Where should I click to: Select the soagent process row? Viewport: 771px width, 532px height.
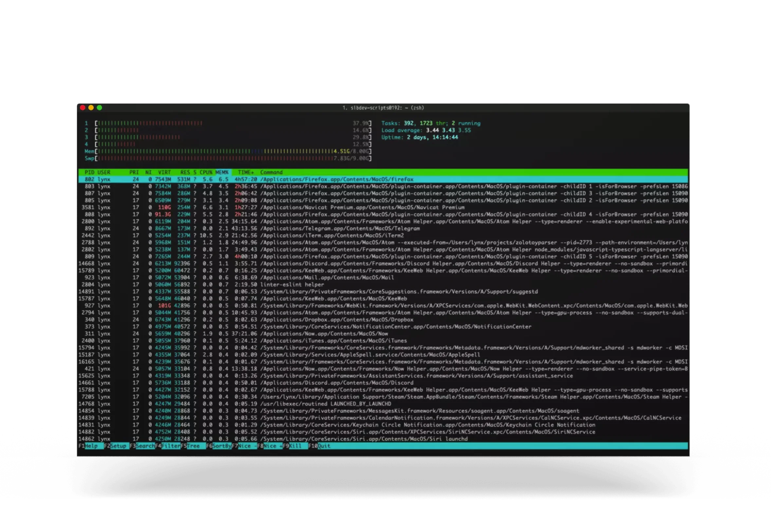[x=383, y=411]
